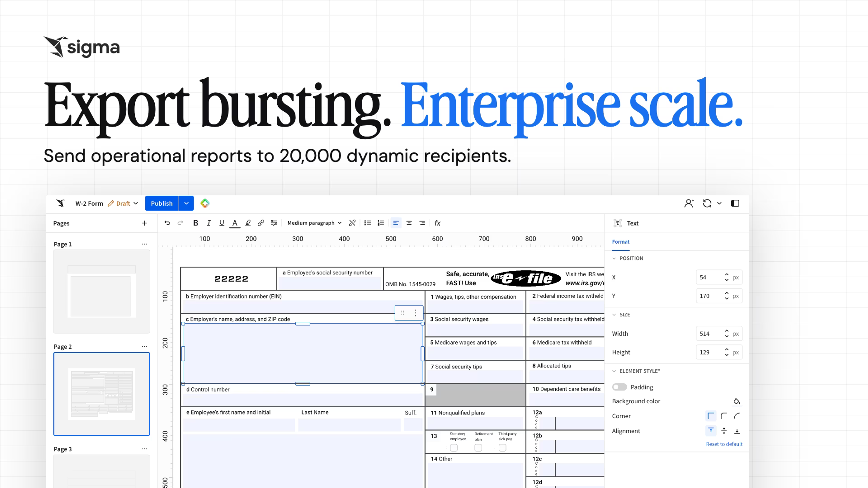
Task: Align text right
Action: click(422, 223)
